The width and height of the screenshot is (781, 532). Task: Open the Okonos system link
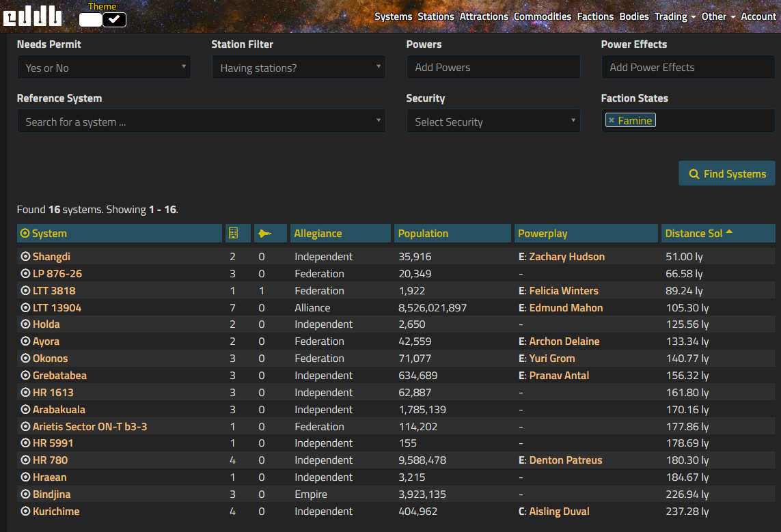tap(50, 359)
